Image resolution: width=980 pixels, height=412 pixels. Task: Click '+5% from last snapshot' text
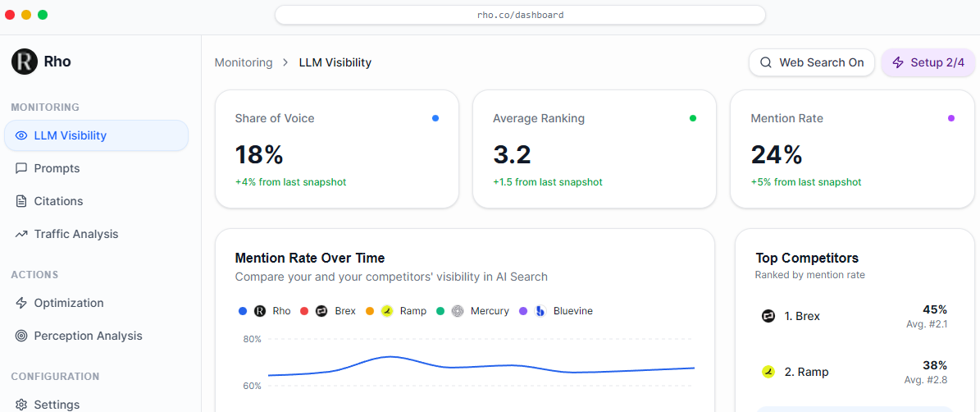point(805,182)
